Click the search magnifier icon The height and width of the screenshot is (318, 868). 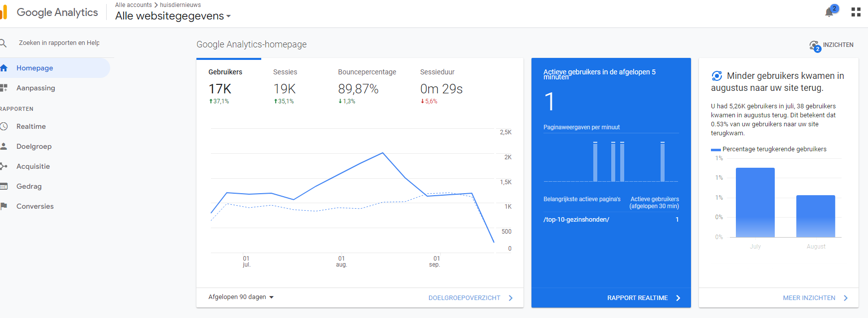(3, 43)
